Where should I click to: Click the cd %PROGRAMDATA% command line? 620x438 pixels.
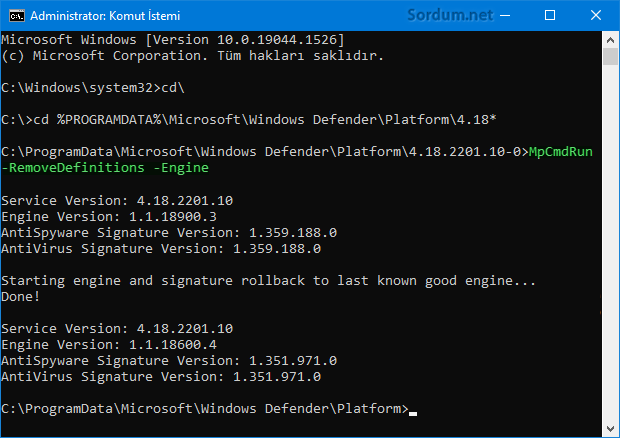point(249,120)
